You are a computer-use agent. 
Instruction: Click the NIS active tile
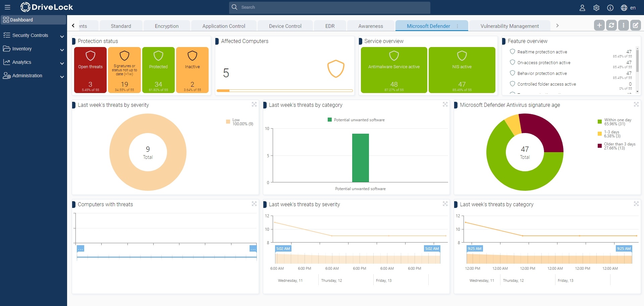coord(462,70)
